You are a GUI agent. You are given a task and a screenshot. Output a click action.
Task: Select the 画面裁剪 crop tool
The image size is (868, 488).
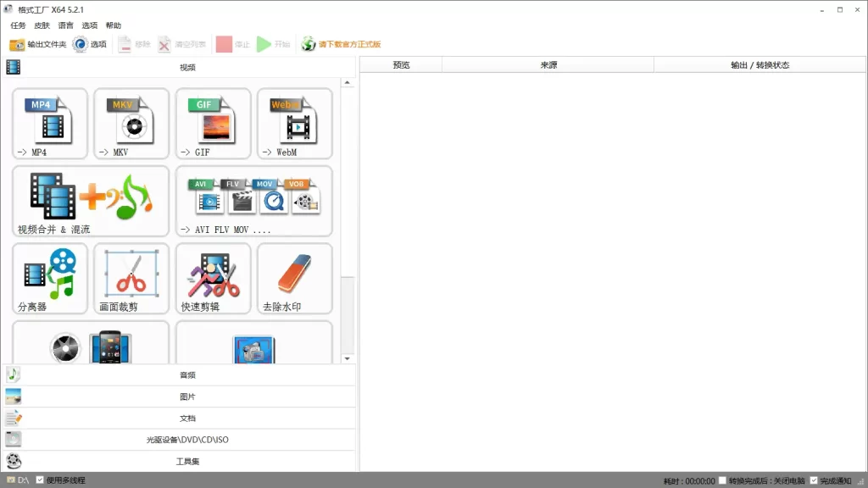[x=131, y=278]
